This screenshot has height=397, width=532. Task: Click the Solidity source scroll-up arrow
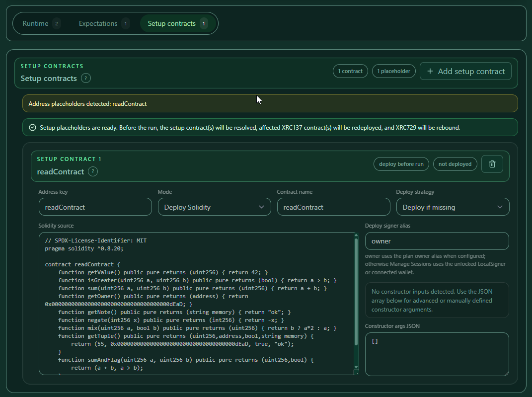(356, 235)
